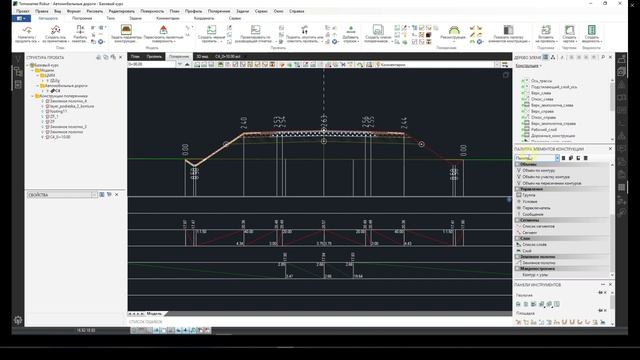Switch to the Координаты ribbon tab
640x360 pixels.
(x=204, y=18)
